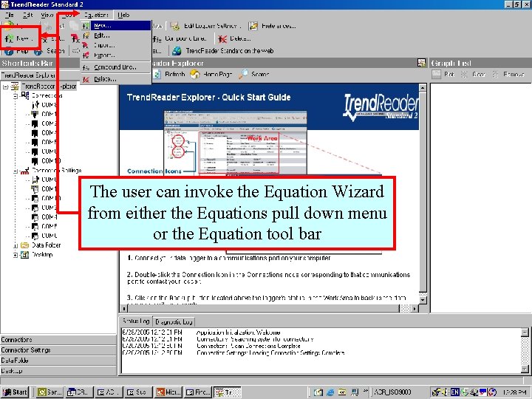Open the View menu
Screen dimensions: 532x399
click(47, 15)
